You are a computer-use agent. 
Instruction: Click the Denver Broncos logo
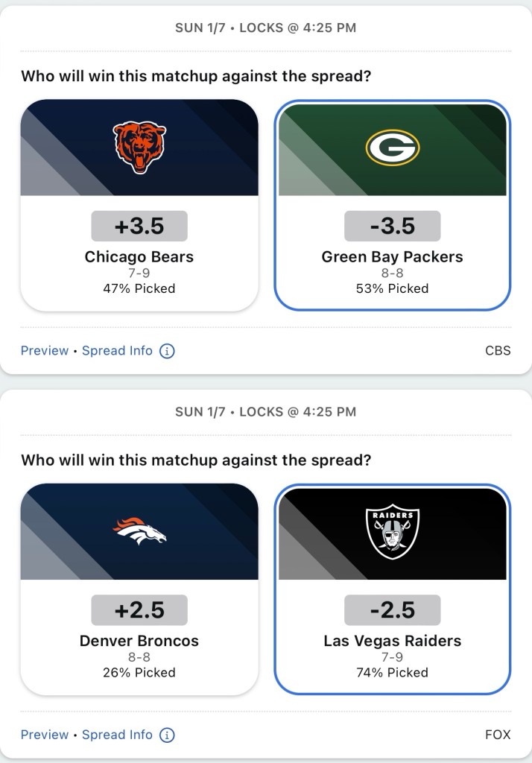pyautogui.click(x=139, y=531)
